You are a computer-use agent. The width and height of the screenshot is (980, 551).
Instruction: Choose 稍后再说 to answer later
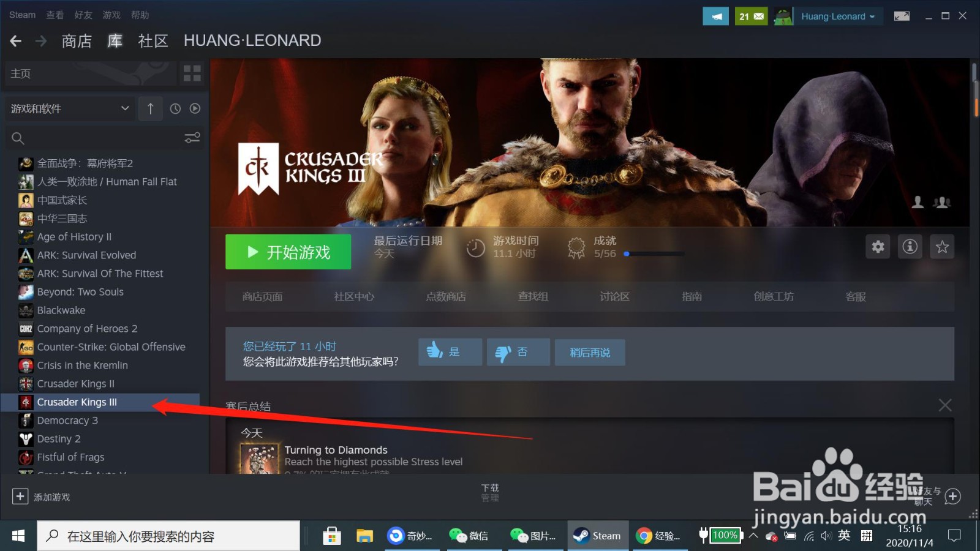[x=590, y=353]
